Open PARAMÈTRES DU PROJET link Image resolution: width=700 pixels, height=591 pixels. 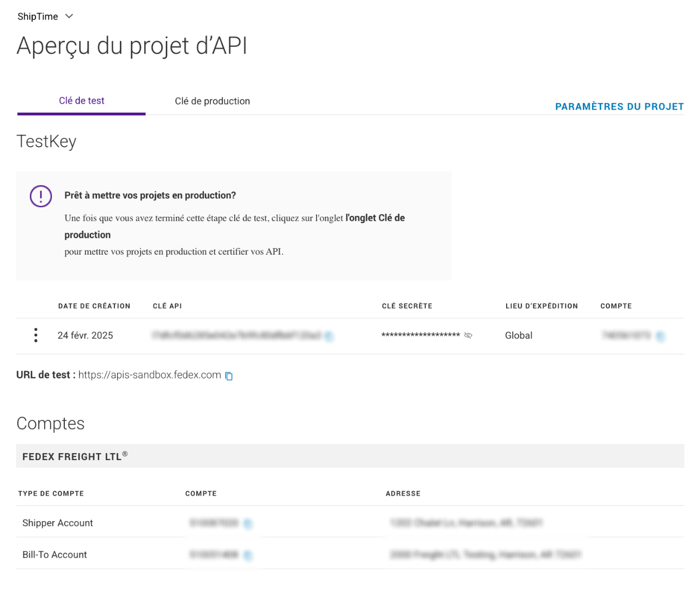(619, 106)
